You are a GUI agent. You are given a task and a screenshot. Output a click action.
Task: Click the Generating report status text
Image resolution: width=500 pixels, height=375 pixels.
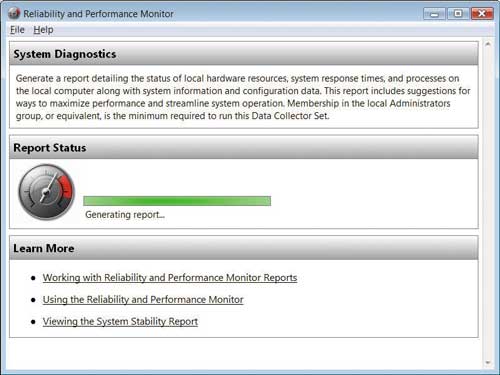point(125,215)
